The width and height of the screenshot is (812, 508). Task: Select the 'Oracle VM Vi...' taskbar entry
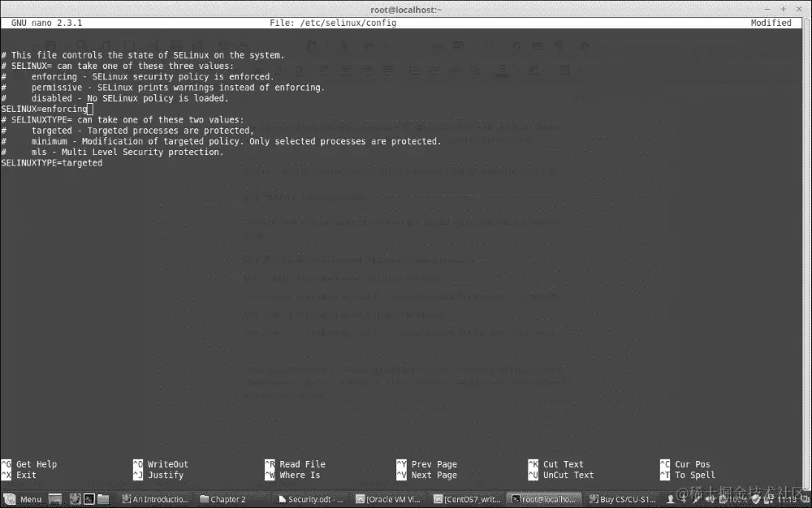click(x=387, y=498)
